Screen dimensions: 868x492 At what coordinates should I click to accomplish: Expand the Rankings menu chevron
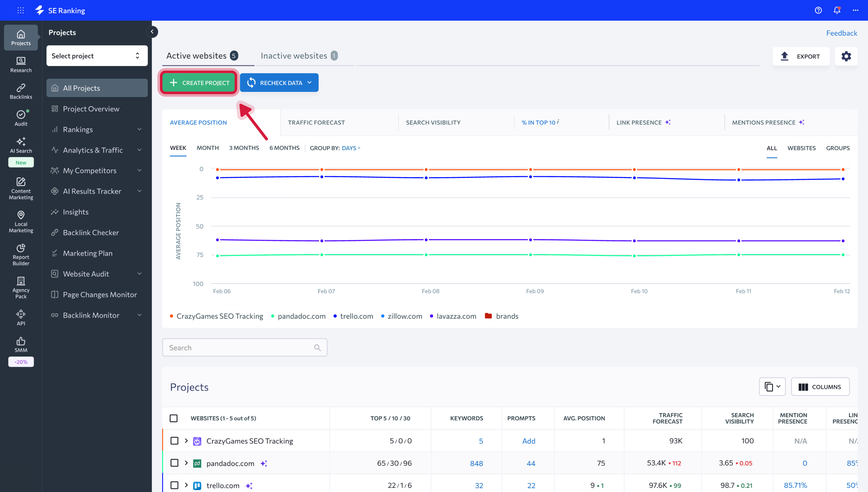coord(139,129)
